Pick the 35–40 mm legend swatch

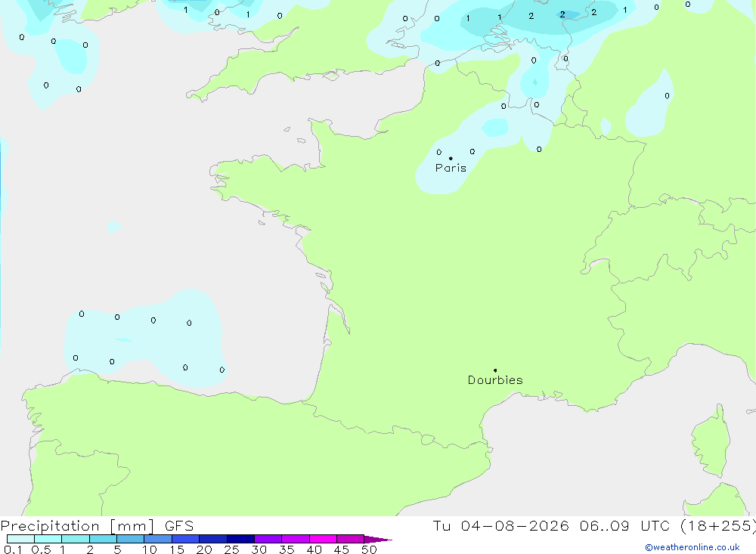pos(296,539)
